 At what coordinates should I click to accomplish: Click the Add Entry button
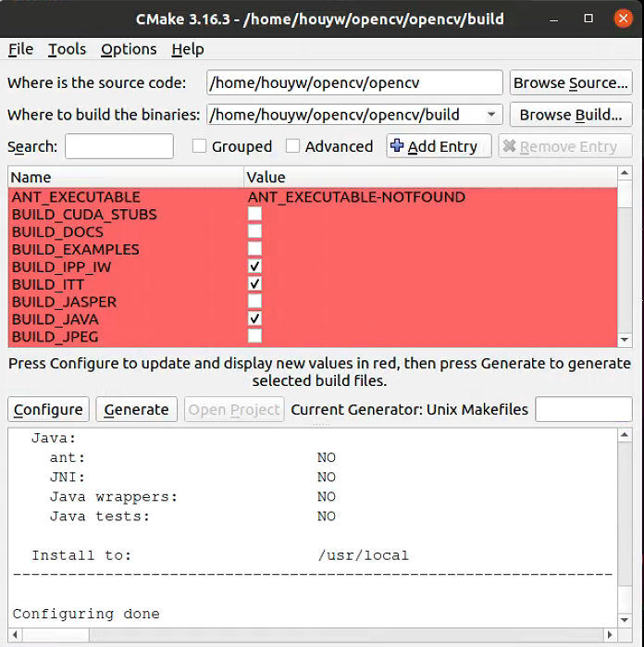[439, 146]
